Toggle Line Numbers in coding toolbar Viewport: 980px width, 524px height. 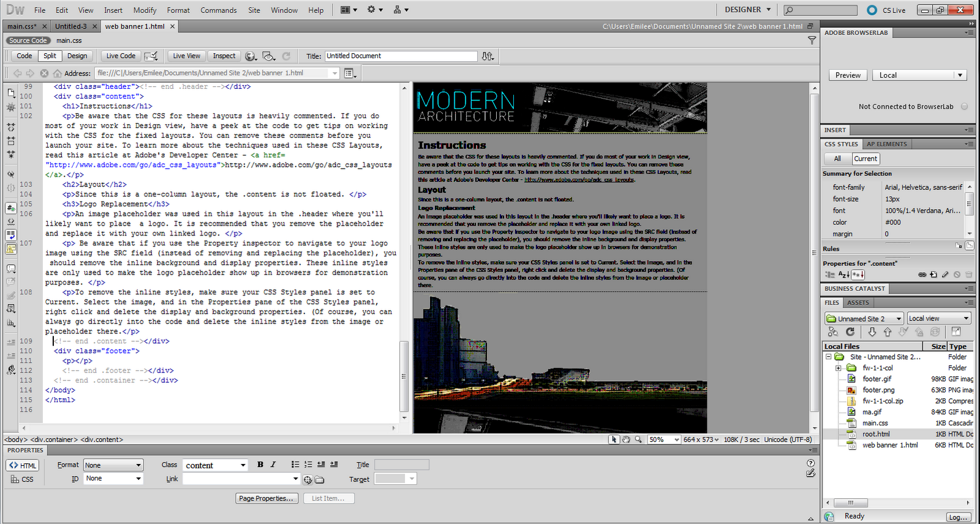click(11, 208)
